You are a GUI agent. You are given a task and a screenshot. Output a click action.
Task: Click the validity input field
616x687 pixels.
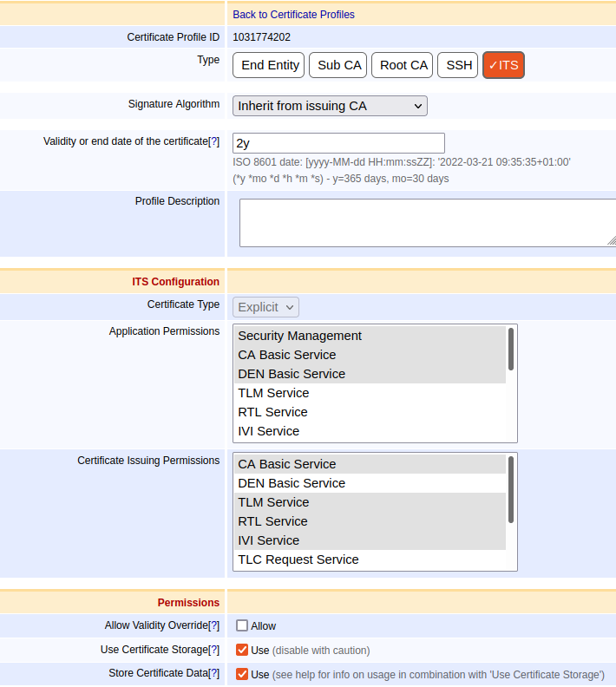click(338, 143)
